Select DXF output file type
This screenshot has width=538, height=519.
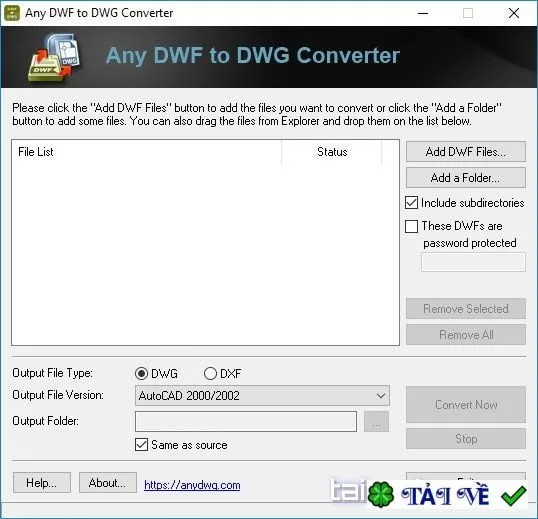point(210,373)
